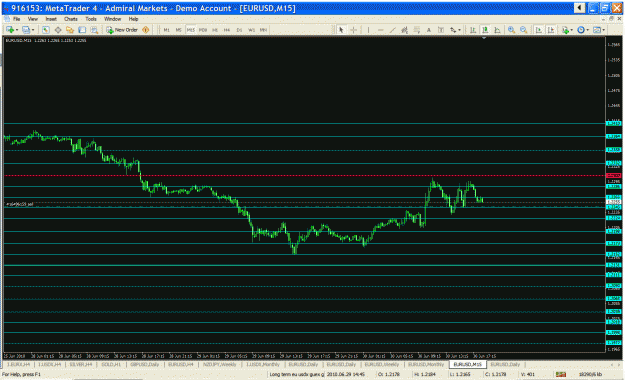Screen dimensions: 625x380
Task: Switch to the NZDJPY,Weekly chart tab
Action: pos(219,364)
